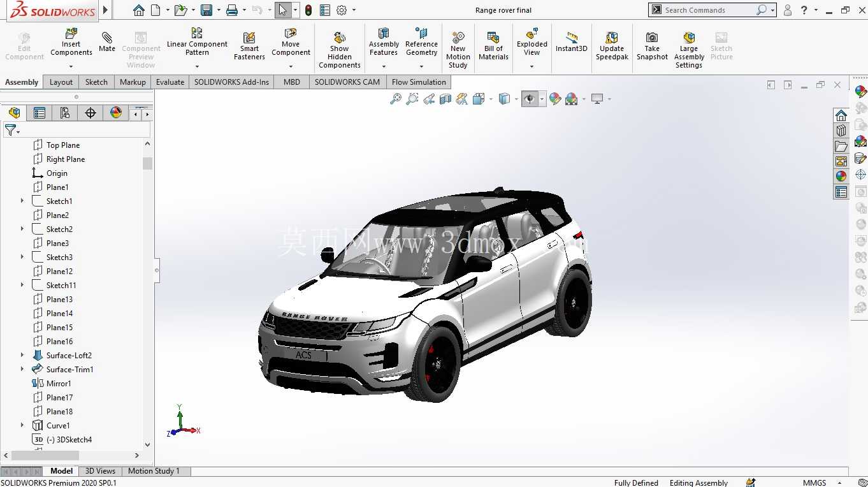This screenshot has height=487, width=868.
Task: Activate the Move Component tool
Action: point(291,41)
